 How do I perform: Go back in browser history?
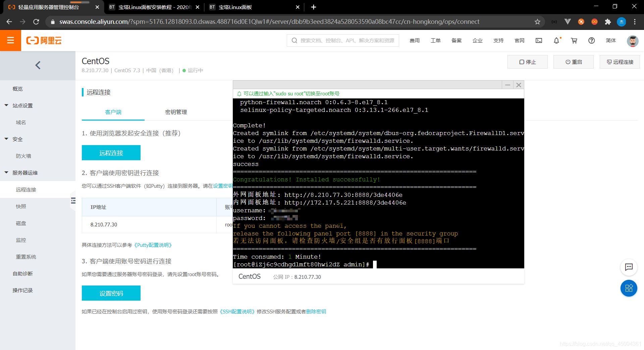[x=9, y=22]
